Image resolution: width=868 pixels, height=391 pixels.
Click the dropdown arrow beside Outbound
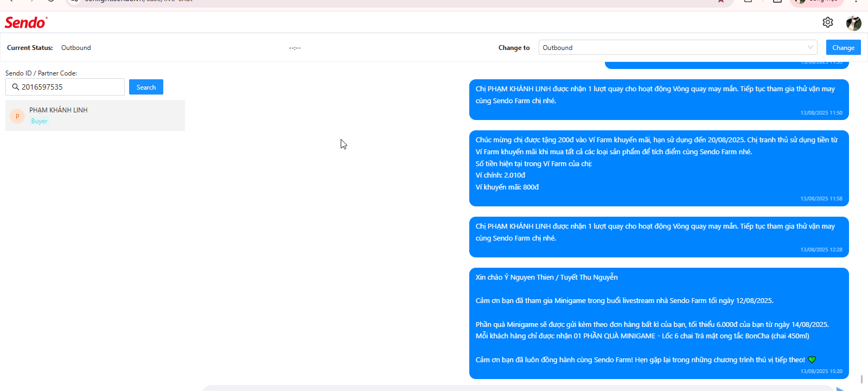810,47
